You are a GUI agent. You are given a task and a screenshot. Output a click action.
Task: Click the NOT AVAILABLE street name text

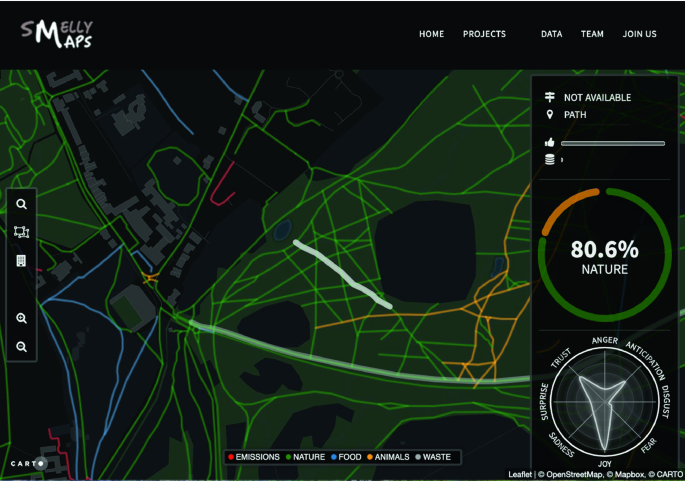(597, 97)
